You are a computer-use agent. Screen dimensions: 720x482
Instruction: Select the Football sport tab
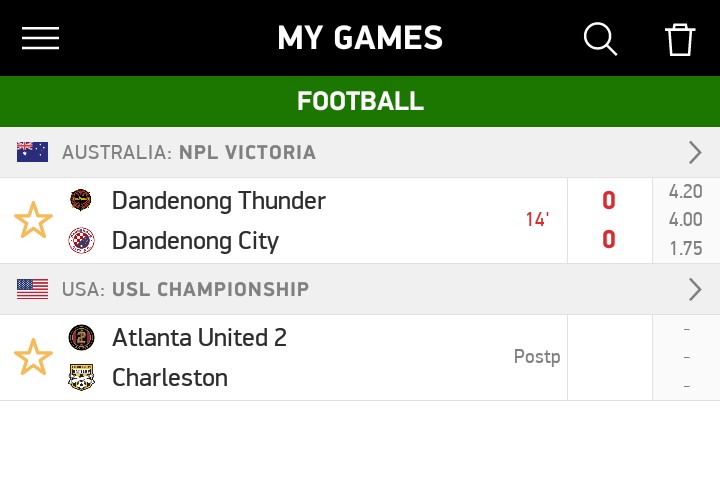tap(360, 101)
